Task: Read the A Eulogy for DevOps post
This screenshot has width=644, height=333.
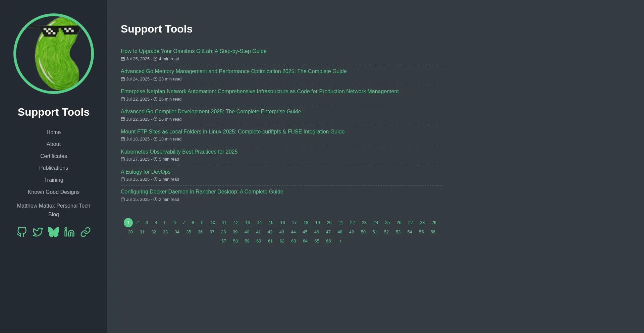Action: pos(145,172)
